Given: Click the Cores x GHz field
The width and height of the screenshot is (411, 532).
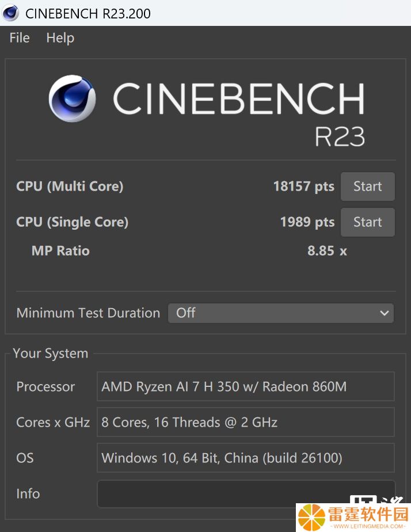Looking at the screenshot, I should [246, 423].
